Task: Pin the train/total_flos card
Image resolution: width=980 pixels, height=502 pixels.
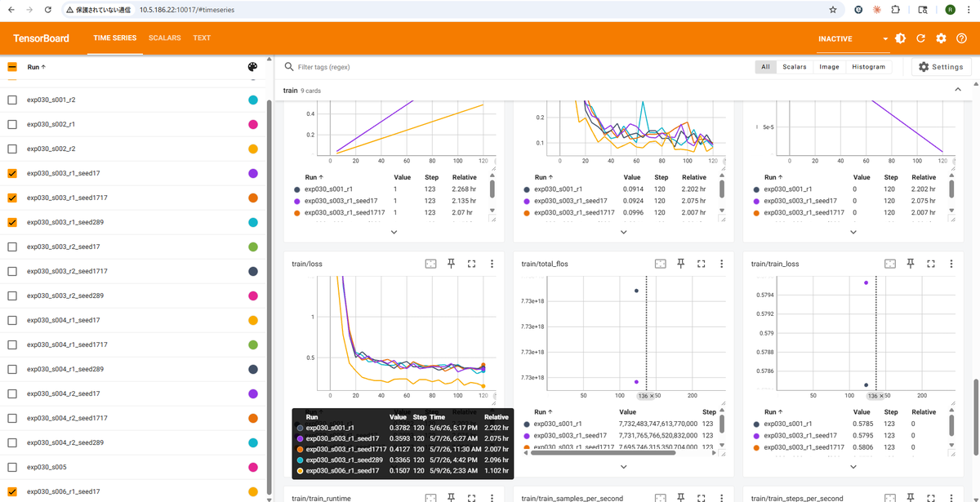Action: coord(680,264)
